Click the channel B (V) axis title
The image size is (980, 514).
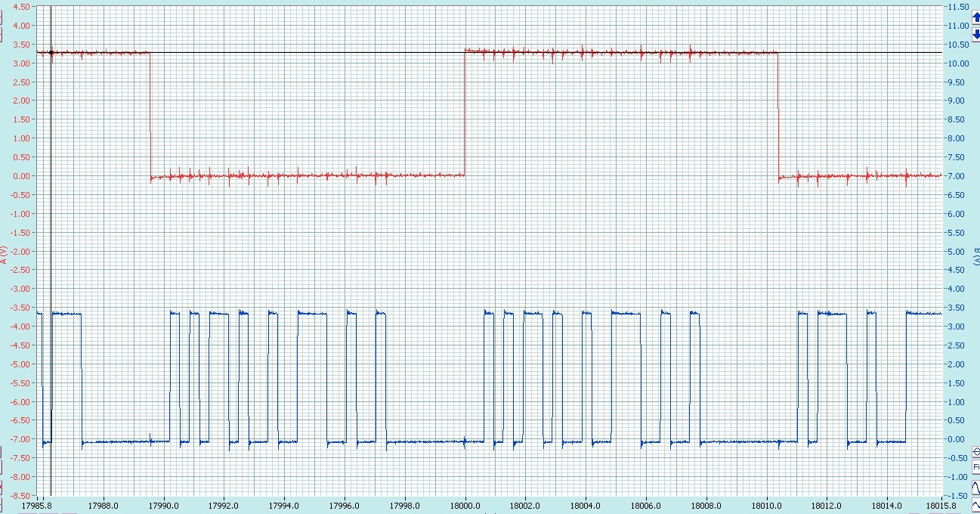975,256
